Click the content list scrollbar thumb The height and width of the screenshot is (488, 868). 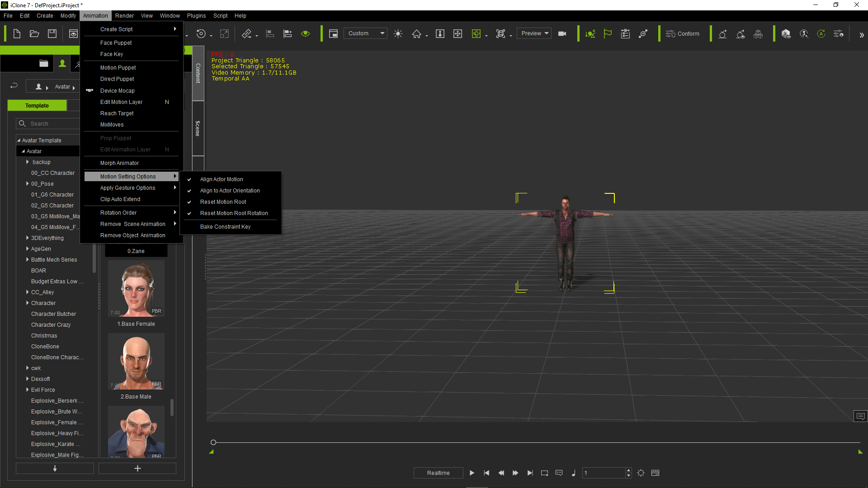pyautogui.click(x=172, y=407)
